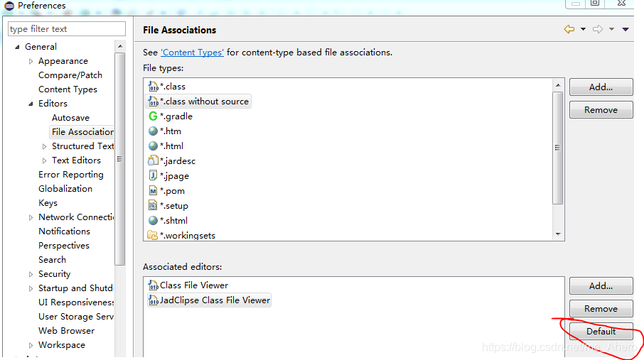The height and width of the screenshot is (360, 644).
Task: Click the globe icon beside *.shtml
Action: click(x=154, y=220)
